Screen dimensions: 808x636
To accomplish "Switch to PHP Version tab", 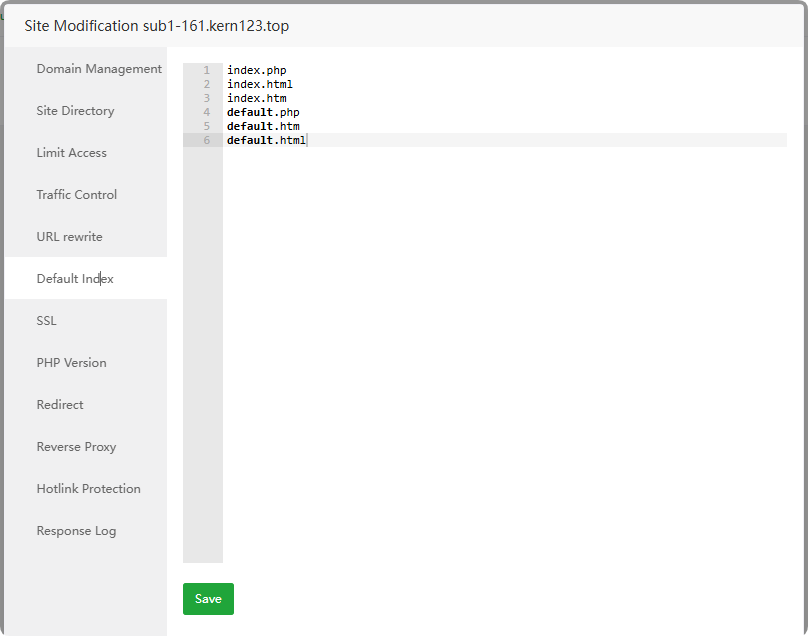I will pos(72,362).
